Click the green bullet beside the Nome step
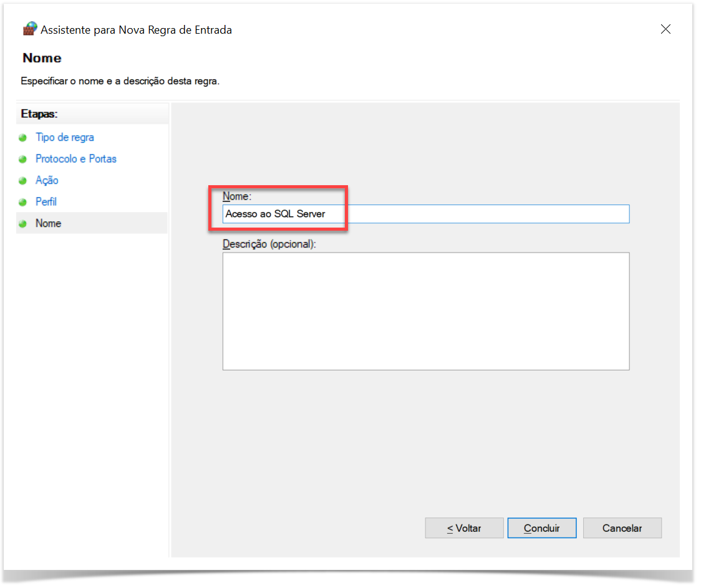Viewport: 701px width, 588px height. point(23,224)
